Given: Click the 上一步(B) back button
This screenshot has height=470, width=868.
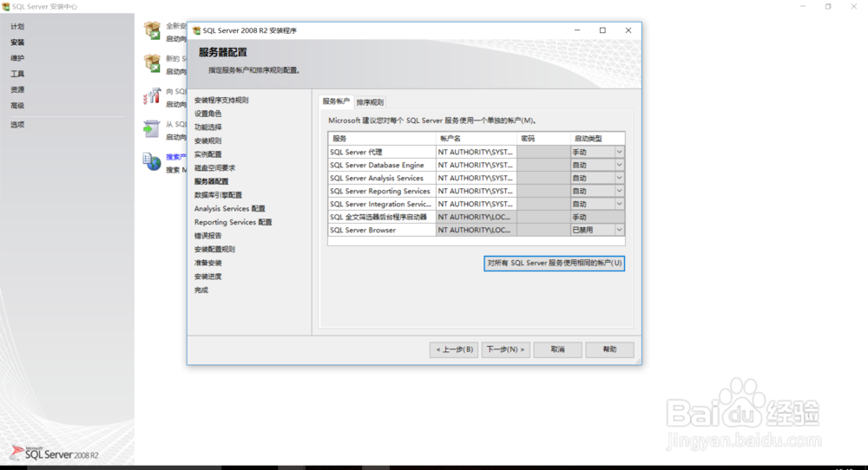Looking at the screenshot, I should [x=454, y=349].
